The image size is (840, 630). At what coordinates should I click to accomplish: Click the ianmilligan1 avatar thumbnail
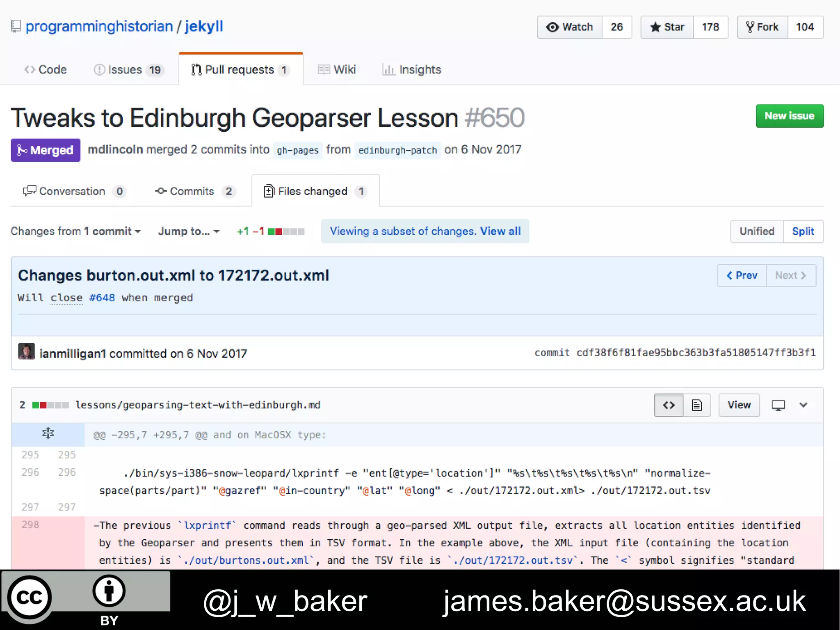[27, 352]
